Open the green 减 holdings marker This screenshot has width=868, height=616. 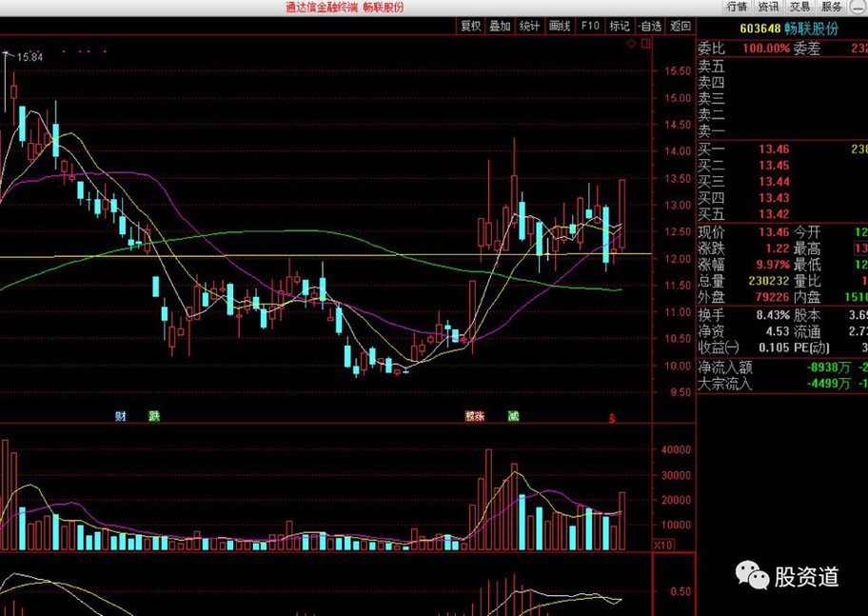(513, 416)
